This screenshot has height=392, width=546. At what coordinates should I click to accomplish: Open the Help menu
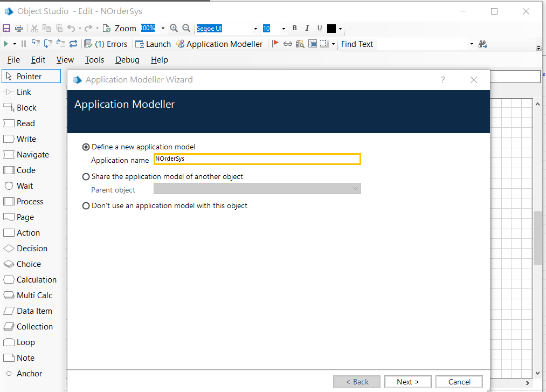[160, 60]
